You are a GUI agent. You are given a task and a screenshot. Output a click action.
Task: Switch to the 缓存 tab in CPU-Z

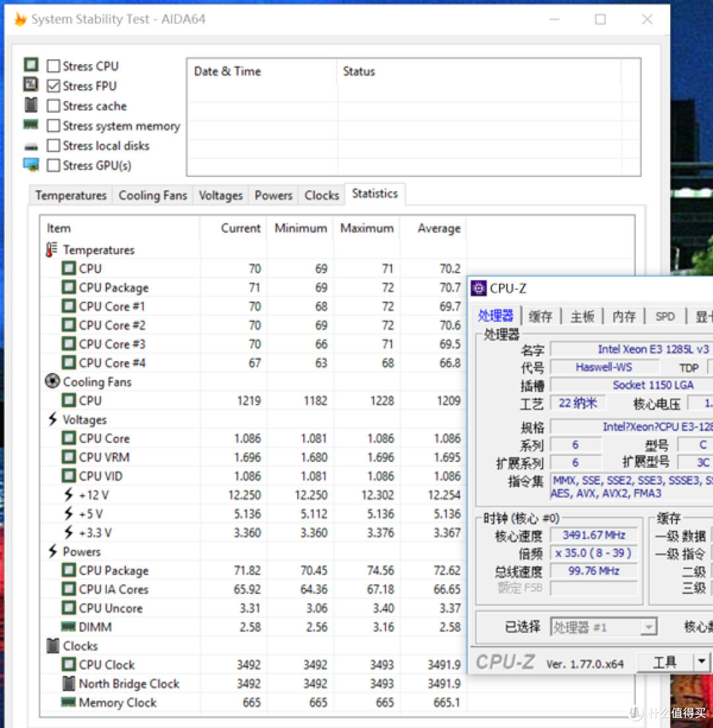pyautogui.click(x=541, y=317)
